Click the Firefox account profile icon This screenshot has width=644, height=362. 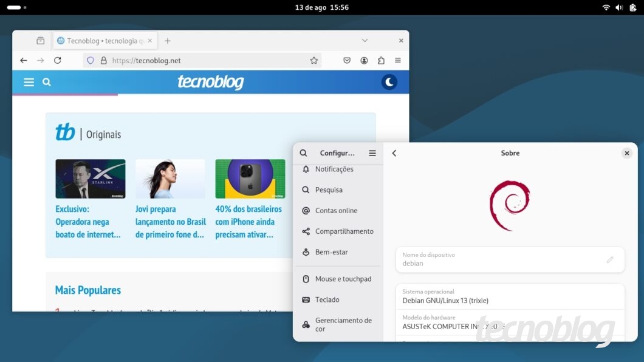tap(364, 60)
